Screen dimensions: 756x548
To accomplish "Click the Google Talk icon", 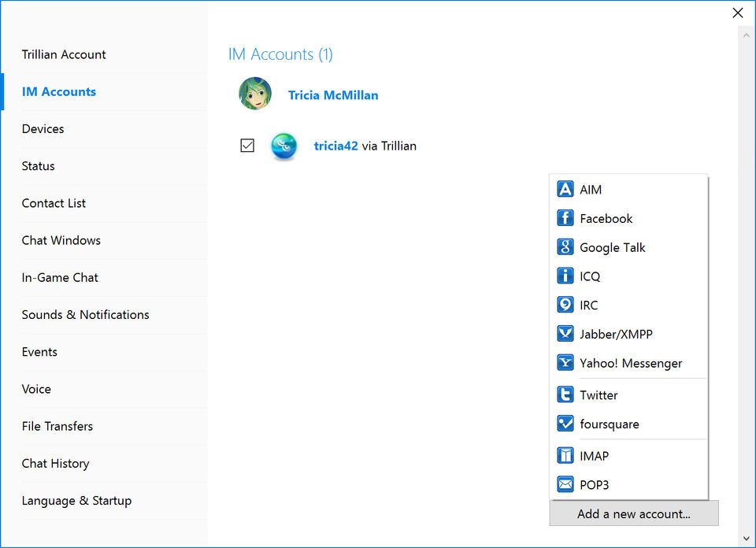I will tap(565, 247).
